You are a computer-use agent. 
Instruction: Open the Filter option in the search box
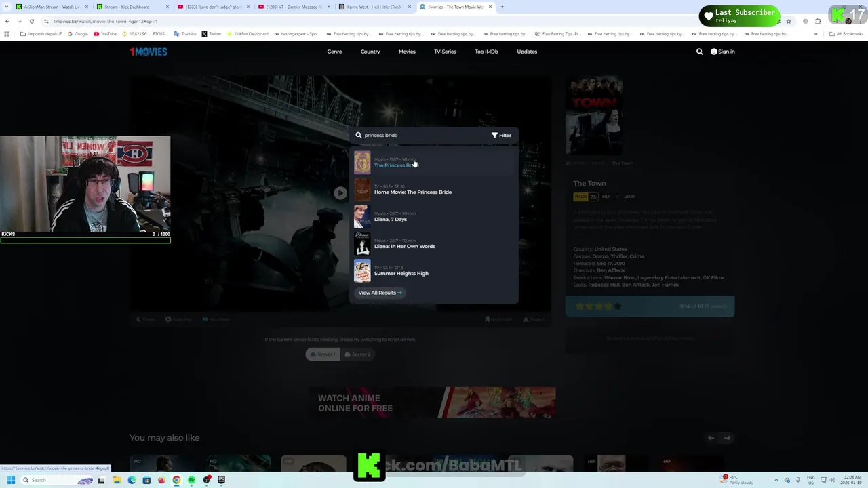point(501,135)
